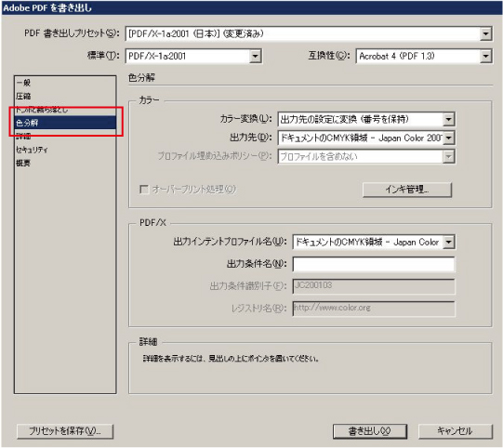This screenshot has height=448, width=503.
Task: Select セキュリティ in the category list
Action: [65, 150]
